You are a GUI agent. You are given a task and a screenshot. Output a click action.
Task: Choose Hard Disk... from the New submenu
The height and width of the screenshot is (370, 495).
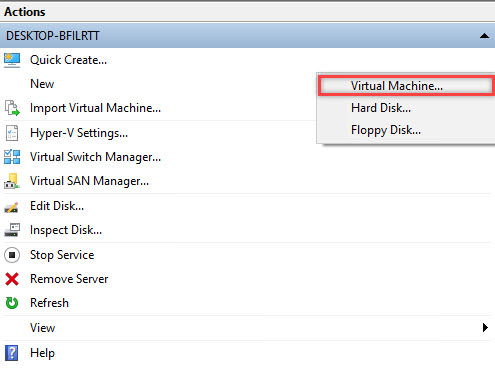click(x=381, y=108)
